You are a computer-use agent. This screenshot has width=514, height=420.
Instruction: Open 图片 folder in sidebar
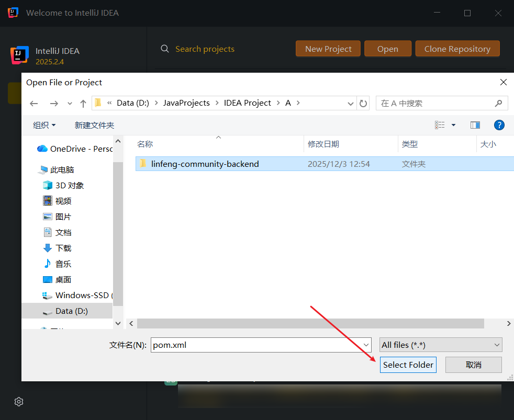pos(58,217)
